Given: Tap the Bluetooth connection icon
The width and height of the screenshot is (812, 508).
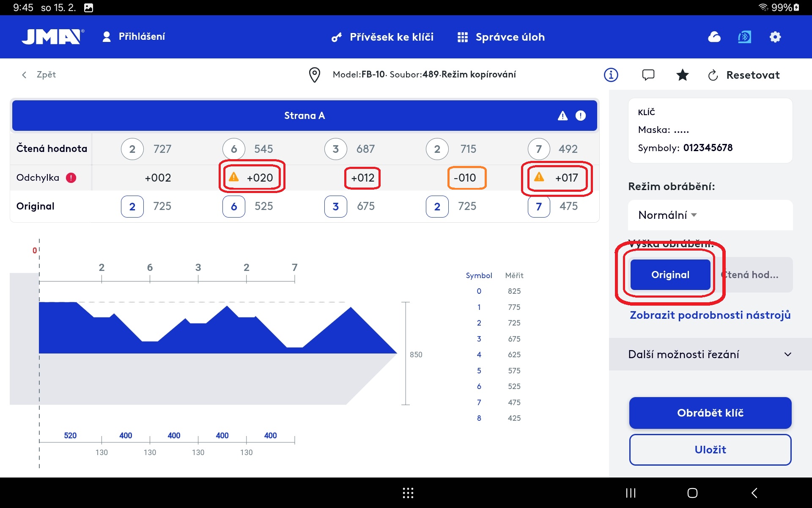Looking at the screenshot, I should tap(744, 37).
